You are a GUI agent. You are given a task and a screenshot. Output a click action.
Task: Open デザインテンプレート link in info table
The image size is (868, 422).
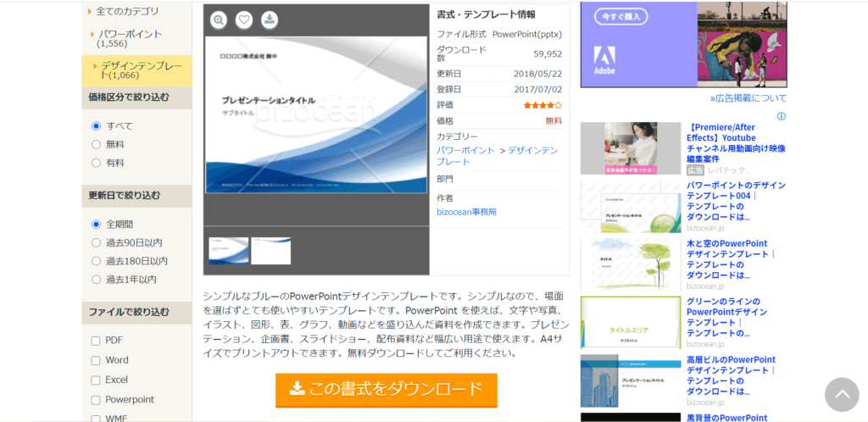click(497, 156)
